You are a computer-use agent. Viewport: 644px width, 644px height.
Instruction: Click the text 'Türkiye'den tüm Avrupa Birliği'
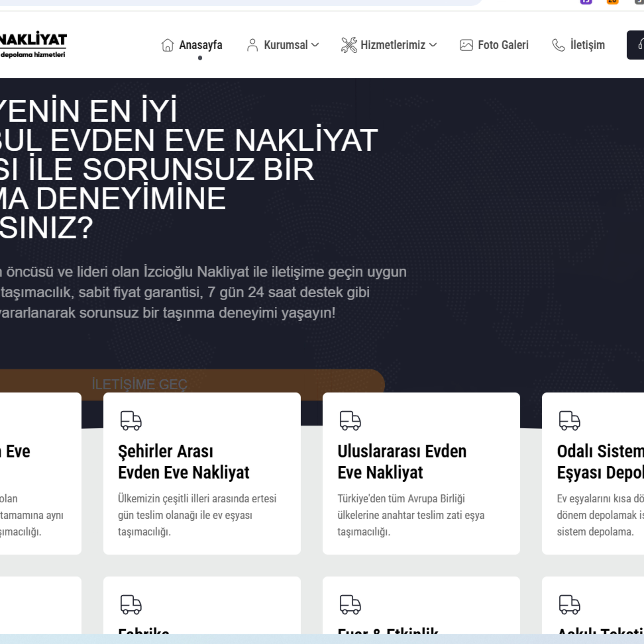401,499
